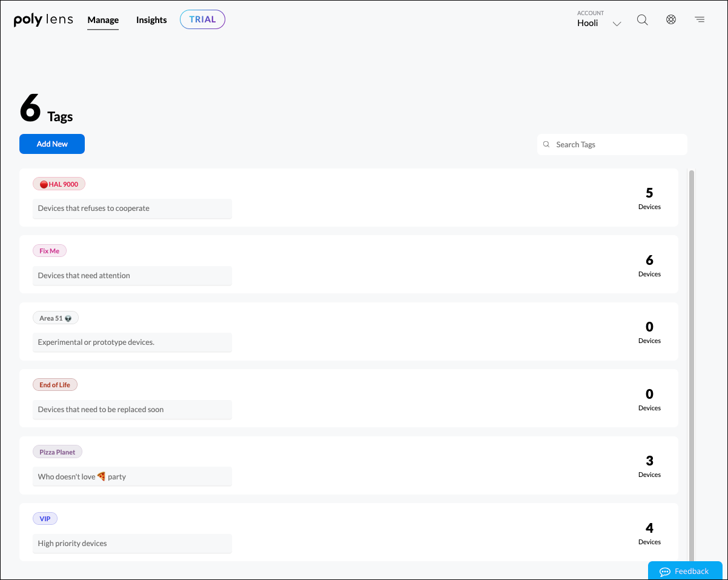The height and width of the screenshot is (580, 728).
Task: Expand the Hooli account dropdown
Action: coord(617,24)
